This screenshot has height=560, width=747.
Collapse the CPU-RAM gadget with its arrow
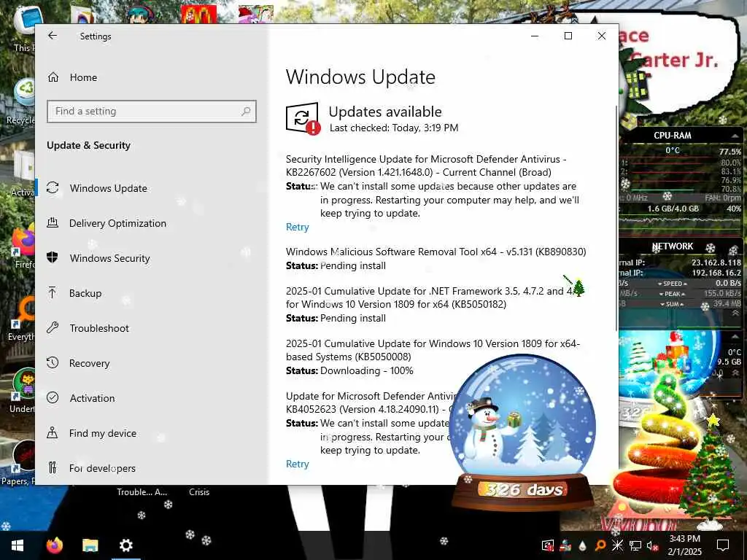(x=735, y=136)
